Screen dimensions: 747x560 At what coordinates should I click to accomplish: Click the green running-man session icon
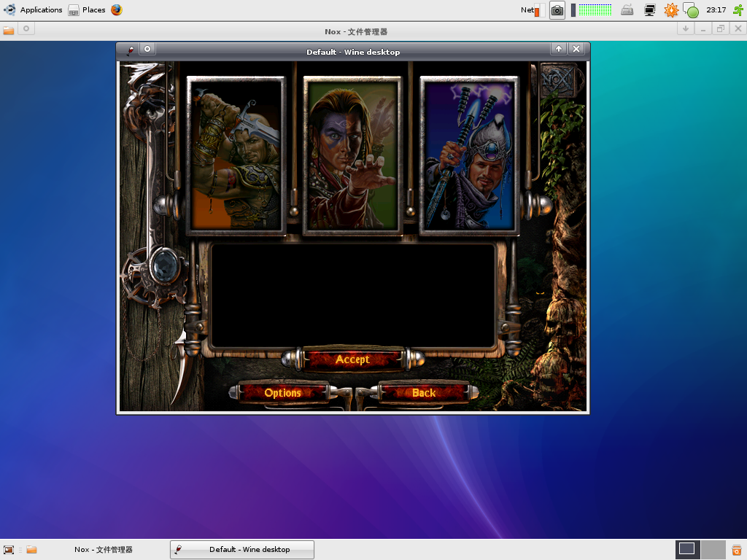tap(738, 10)
